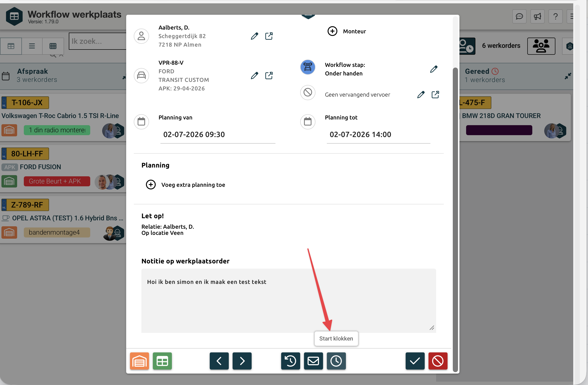Edit vehicle VPR-88-V with the pencil icon
Image resolution: width=588 pixels, height=385 pixels.
[254, 76]
